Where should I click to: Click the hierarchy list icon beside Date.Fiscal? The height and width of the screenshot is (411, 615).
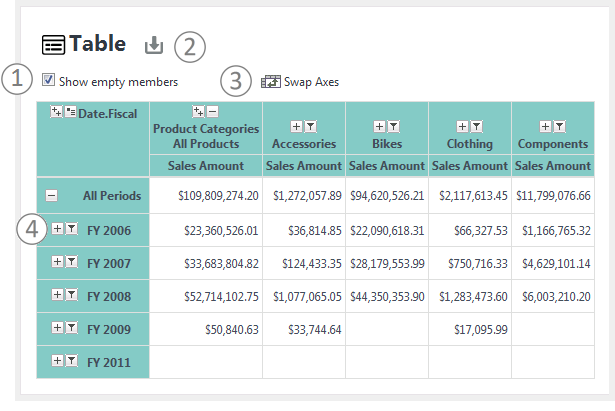coord(71,112)
